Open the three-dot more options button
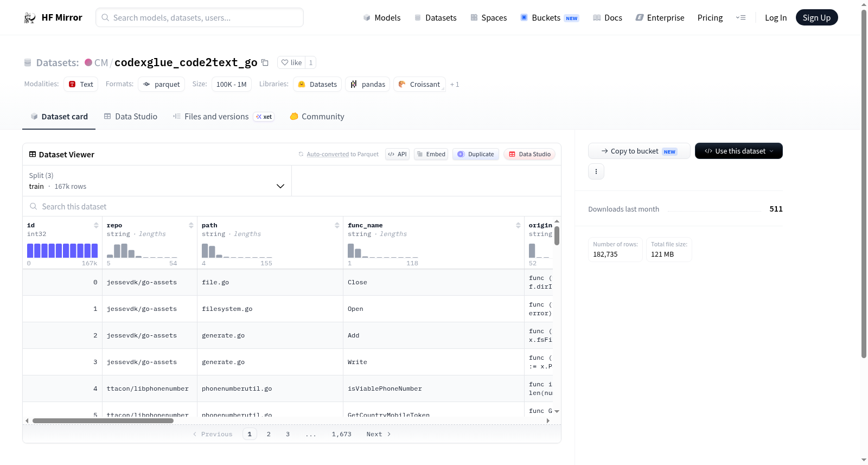The image size is (868, 465). [596, 171]
